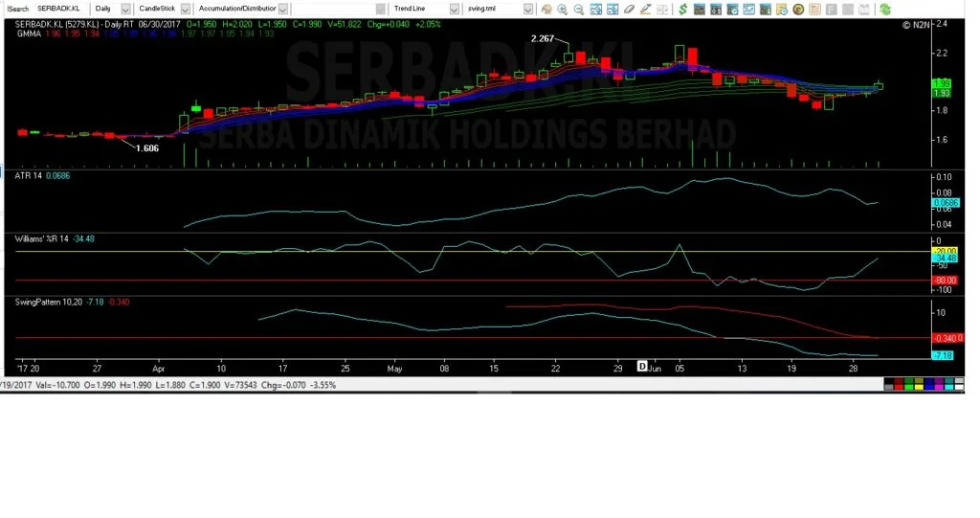Click the zoom out magnifier icon

(579, 10)
